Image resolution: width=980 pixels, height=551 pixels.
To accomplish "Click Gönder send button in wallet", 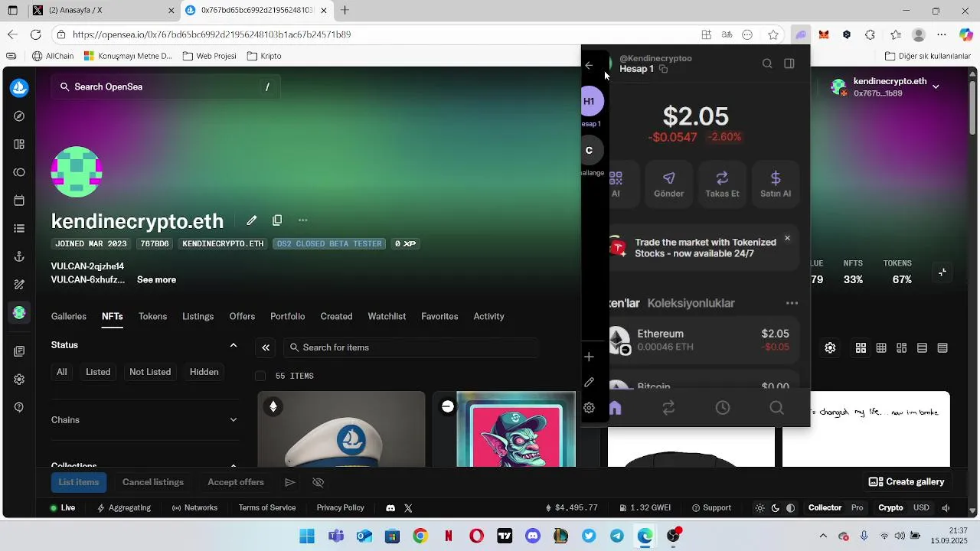I will coord(668,184).
